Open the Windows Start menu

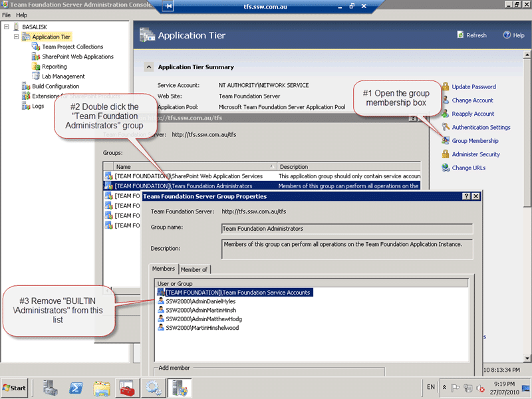pyautogui.click(x=14, y=388)
